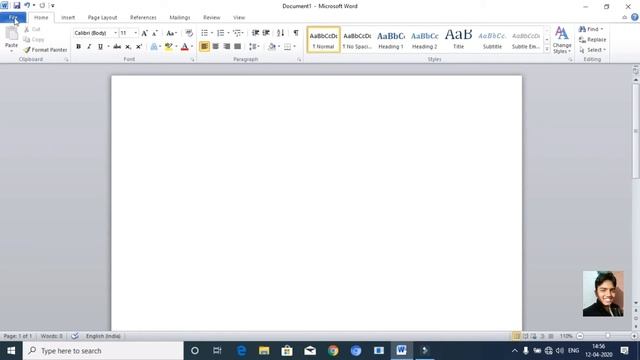
Task: Toggle Underline formatting
Action: point(100,47)
